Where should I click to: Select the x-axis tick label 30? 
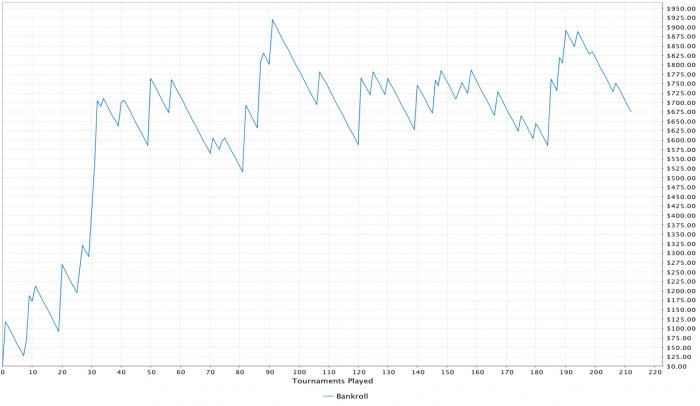pos(92,372)
